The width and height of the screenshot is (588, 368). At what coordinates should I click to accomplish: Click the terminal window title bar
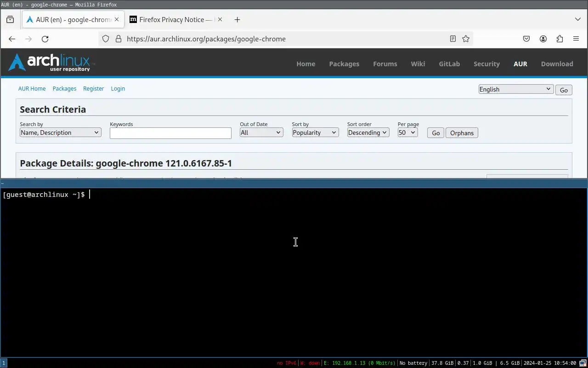(x=294, y=183)
